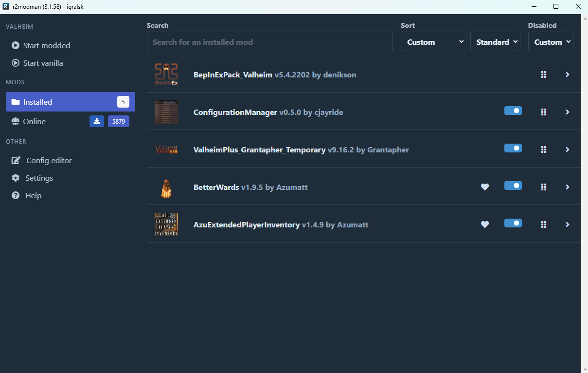
Task: Click the BepInExPack_Valheim mod name
Action: pos(233,75)
